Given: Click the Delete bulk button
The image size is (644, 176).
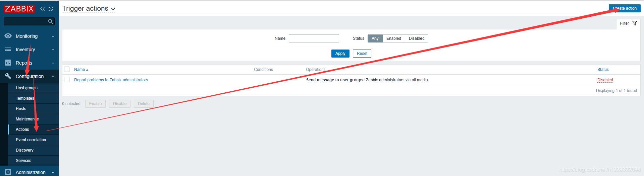Looking at the screenshot, I should (144, 104).
